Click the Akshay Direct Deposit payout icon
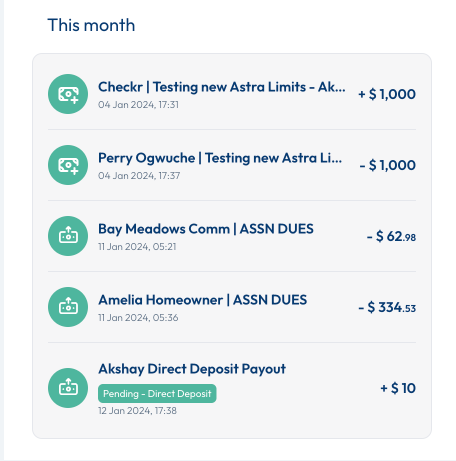This screenshot has width=456, height=461. 68,388
